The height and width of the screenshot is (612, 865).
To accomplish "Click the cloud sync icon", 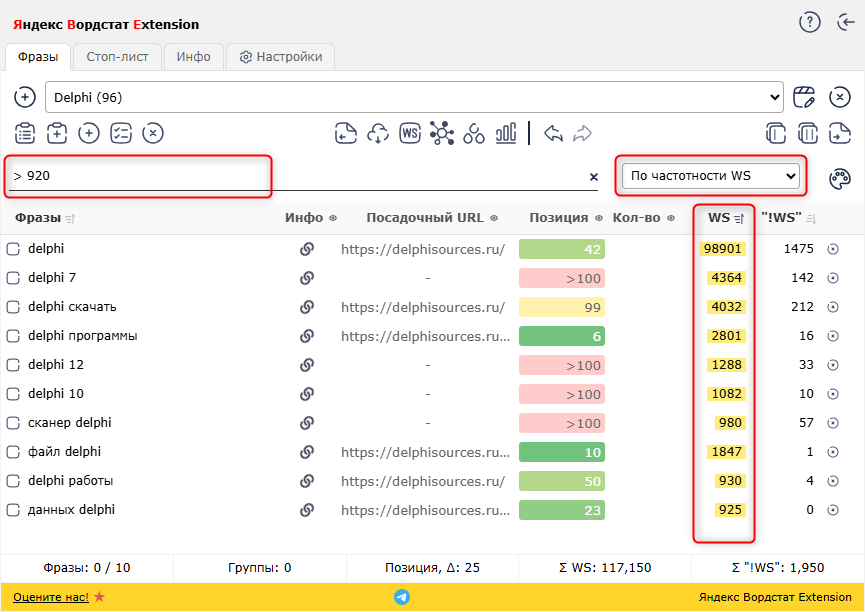I will pos(377,133).
